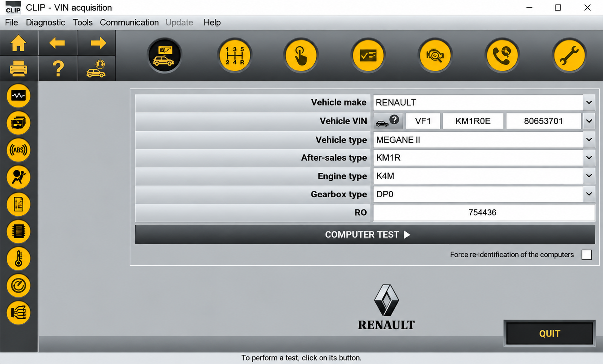This screenshot has width=603, height=364.
Task: Enable Force re-identification of the computers
Action: tap(586, 255)
